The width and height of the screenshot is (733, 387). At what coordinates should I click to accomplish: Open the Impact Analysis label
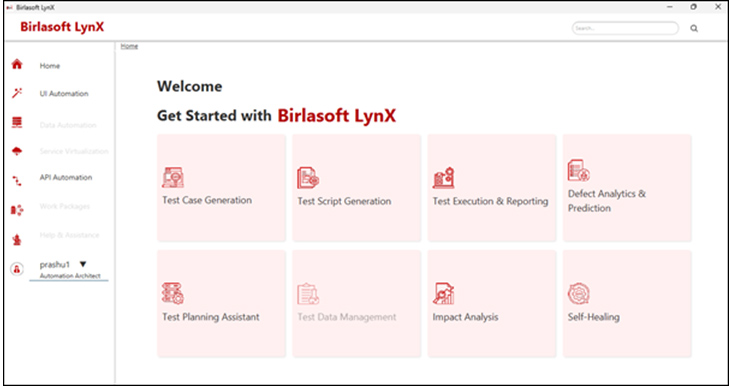[x=465, y=317]
